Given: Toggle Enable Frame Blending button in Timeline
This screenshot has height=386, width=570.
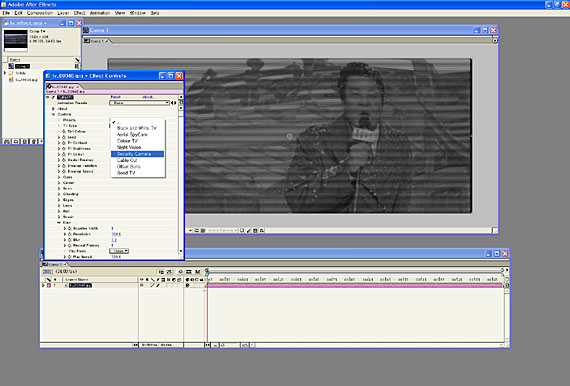Looking at the screenshot, I should point(189,272).
